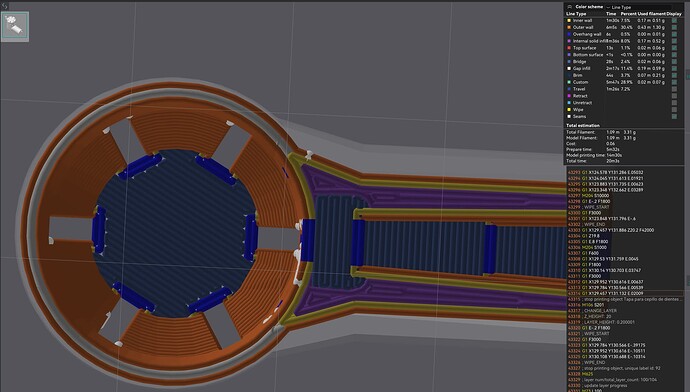Enable the Travel display checkbox
690x392 pixels.
674,89
